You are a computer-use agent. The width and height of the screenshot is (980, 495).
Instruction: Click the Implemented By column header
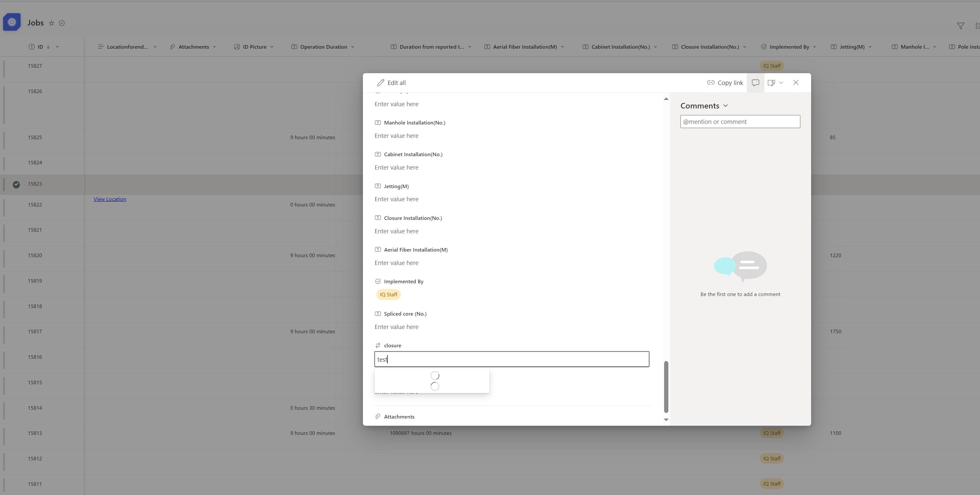pyautogui.click(x=789, y=47)
